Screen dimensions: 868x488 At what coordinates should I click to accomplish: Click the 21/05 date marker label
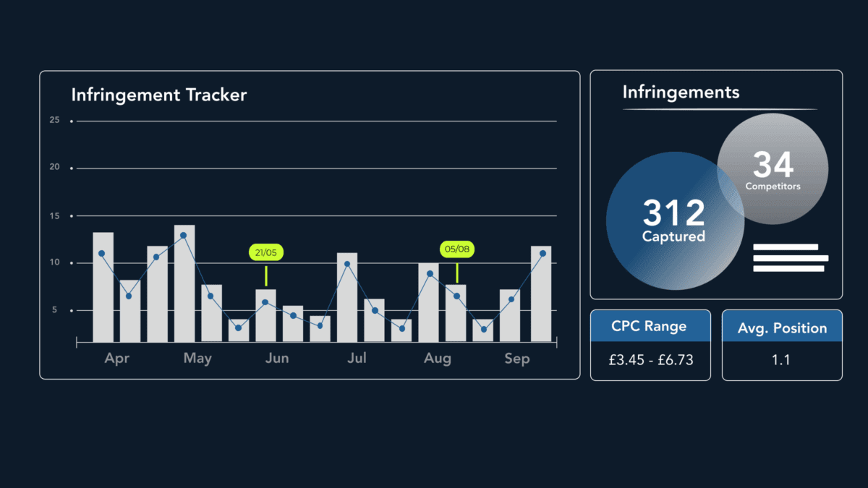pyautogui.click(x=265, y=252)
